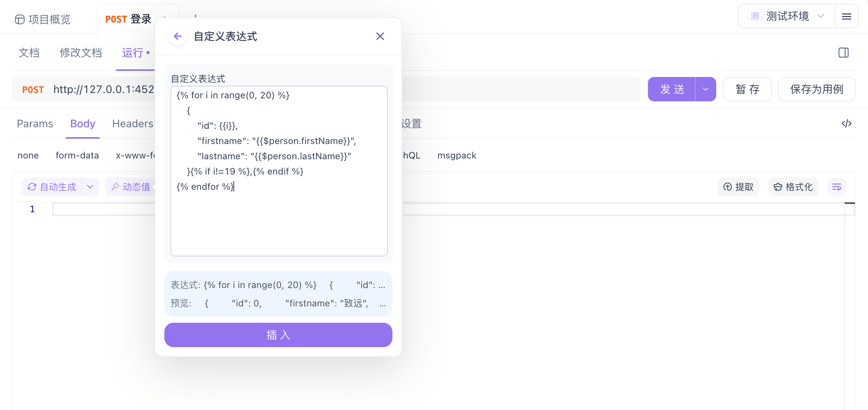Select the form-data body type
This screenshot has width=868, height=410.
77,155
